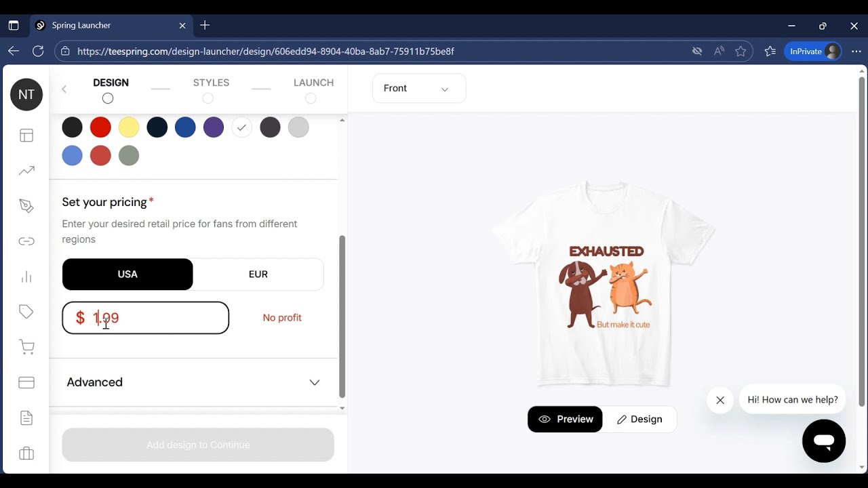
Task: Click the Design edit button
Action: click(639, 420)
